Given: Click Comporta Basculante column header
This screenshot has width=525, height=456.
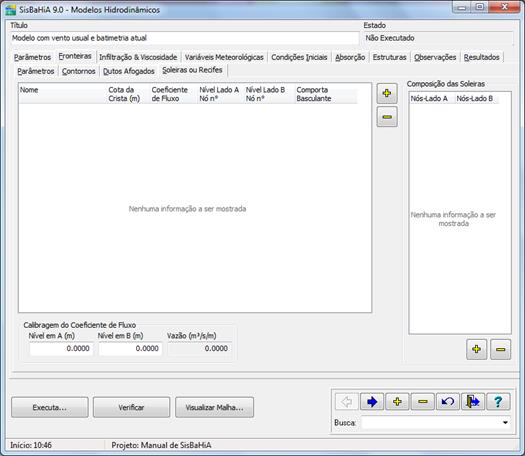Looking at the screenshot, I should 326,94.
